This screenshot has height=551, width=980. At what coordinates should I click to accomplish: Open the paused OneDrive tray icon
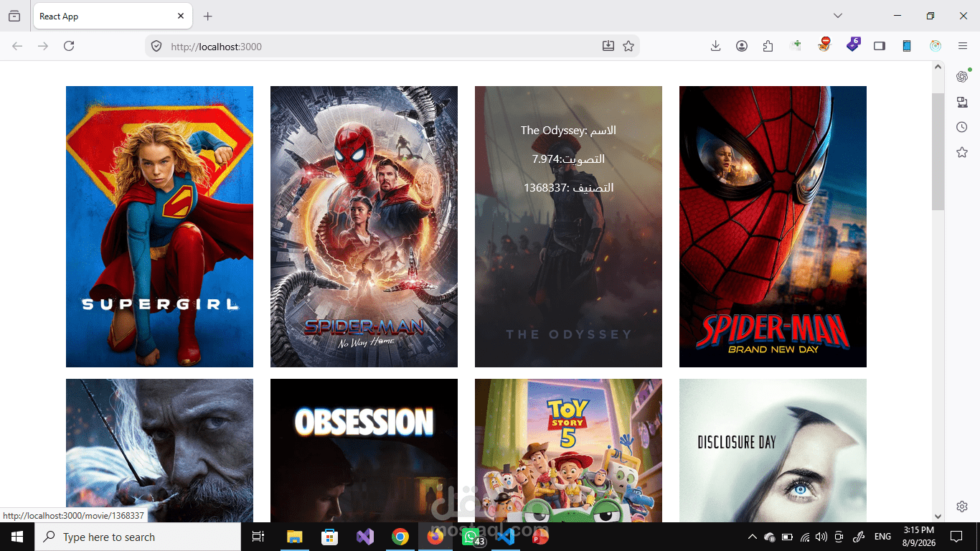point(770,537)
